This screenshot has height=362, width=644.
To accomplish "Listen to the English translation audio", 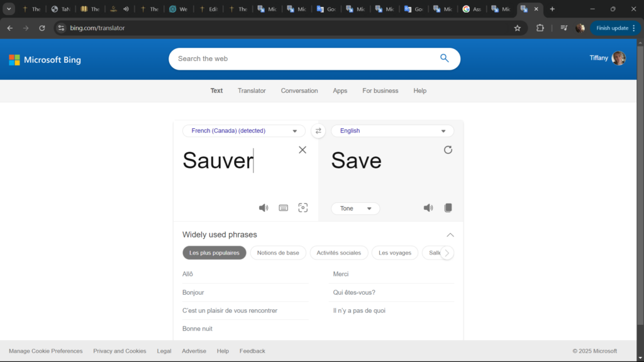I will pos(428,208).
